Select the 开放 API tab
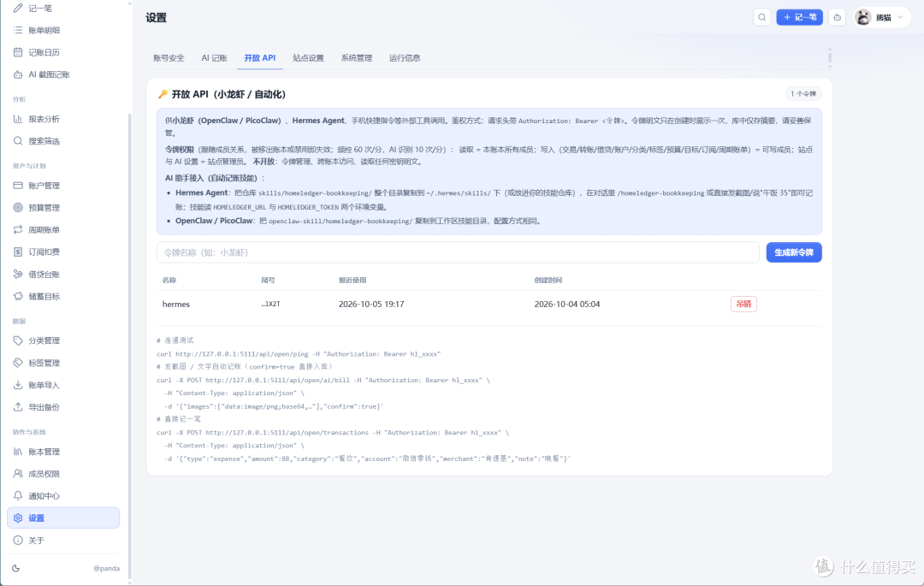 260,57
